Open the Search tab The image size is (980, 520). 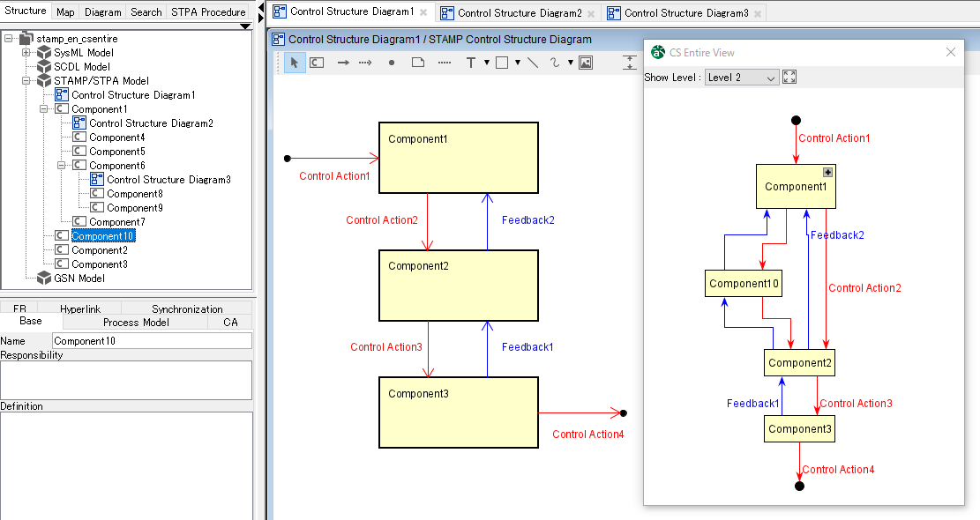pos(146,11)
